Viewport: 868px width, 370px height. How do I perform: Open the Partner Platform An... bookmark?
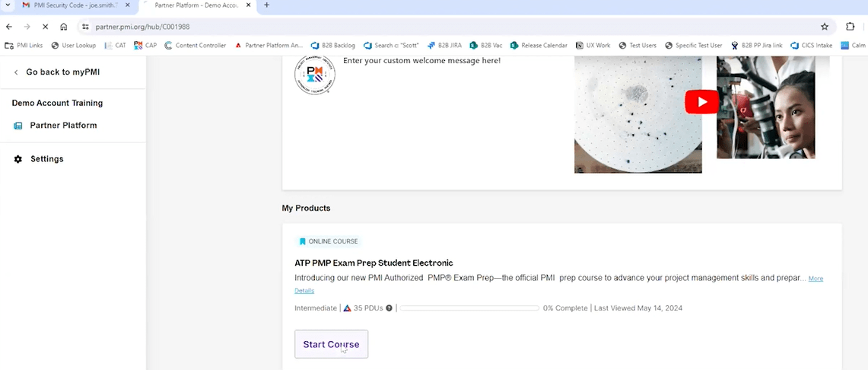click(x=269, y=46)
